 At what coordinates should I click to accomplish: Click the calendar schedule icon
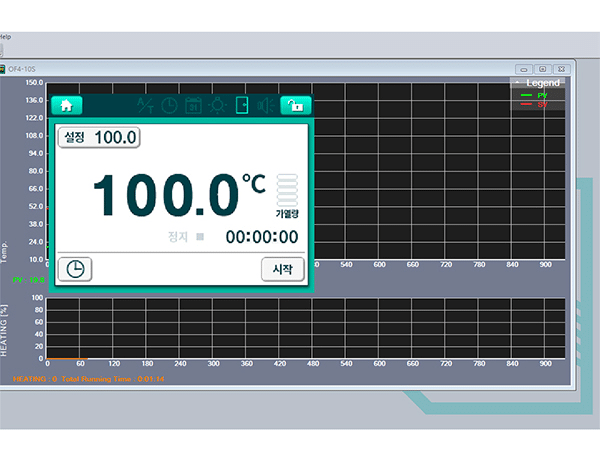pos(193,105)
